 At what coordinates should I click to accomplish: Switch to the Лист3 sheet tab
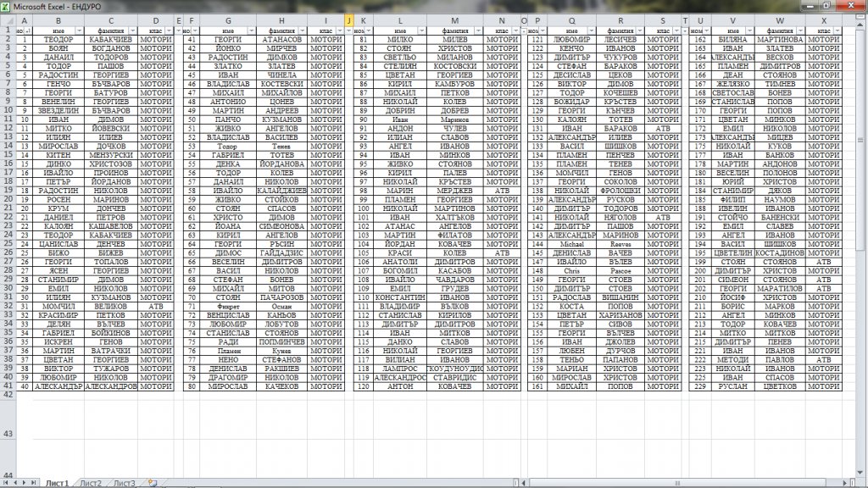tap(125, 482)
